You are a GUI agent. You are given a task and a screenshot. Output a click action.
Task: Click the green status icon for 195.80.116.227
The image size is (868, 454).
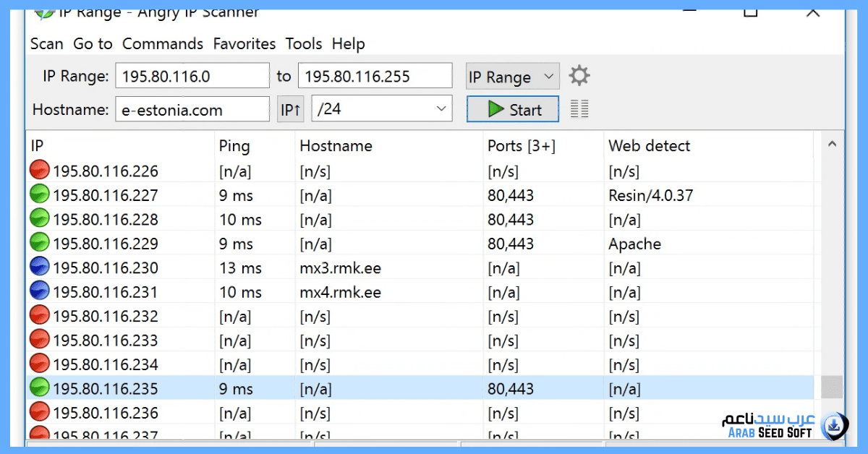40,195
